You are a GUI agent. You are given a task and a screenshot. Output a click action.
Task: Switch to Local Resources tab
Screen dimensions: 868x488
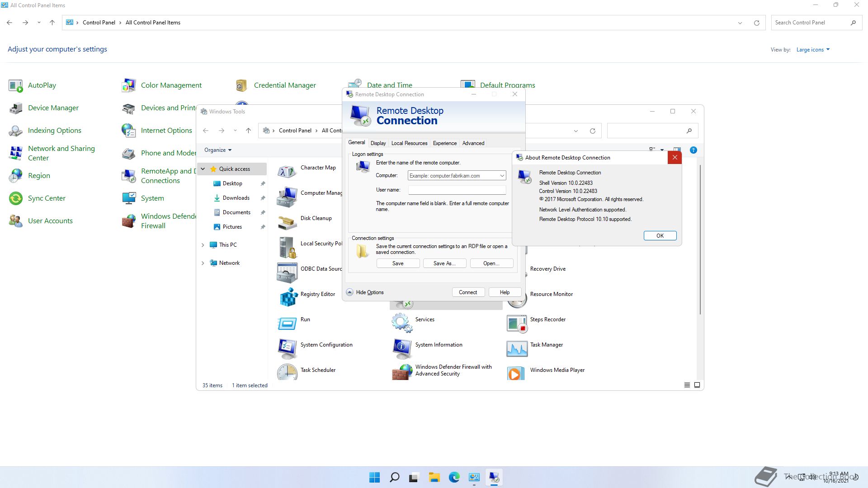pyautogui.click(x=409, y=143)
